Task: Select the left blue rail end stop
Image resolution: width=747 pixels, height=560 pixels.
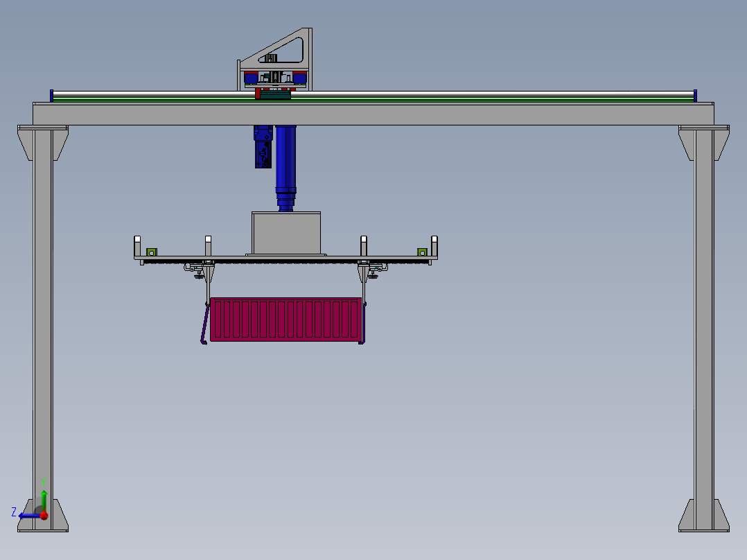Action: (x=51, y=96)
